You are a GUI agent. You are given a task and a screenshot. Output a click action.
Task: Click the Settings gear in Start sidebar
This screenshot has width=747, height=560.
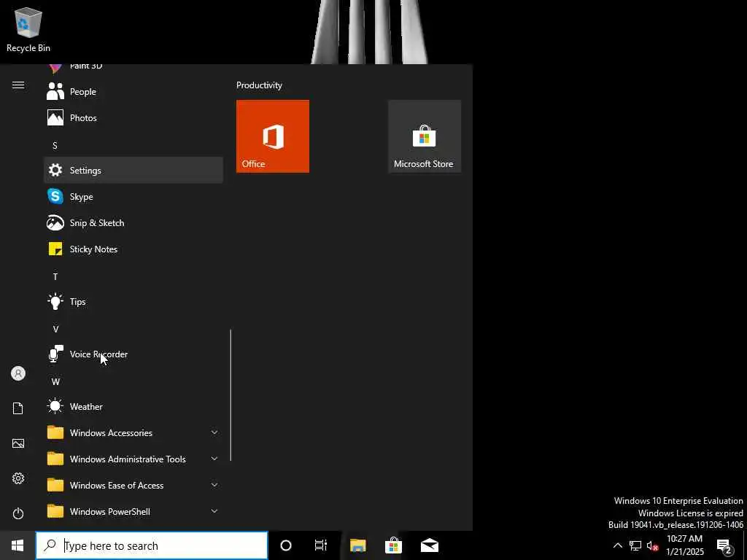point(18,478)
